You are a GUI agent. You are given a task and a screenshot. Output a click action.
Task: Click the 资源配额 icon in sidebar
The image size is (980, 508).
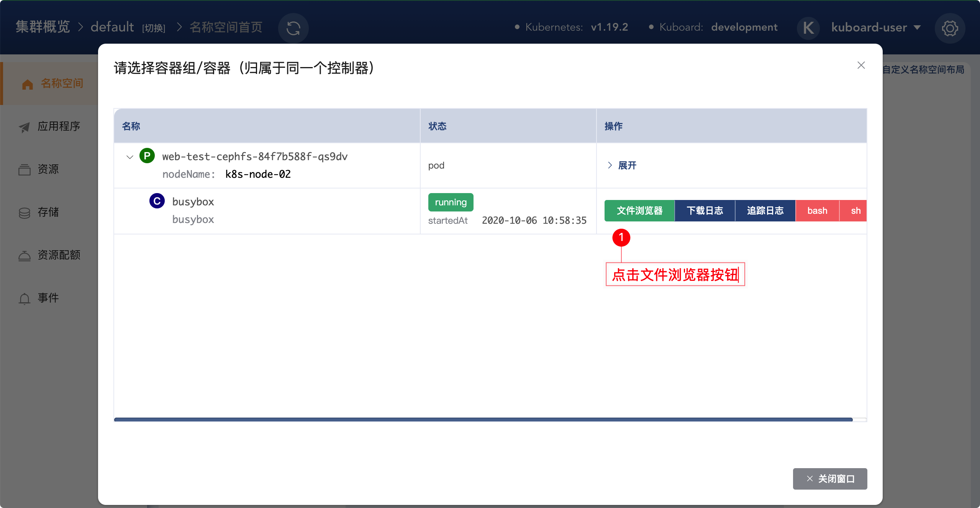(x=25, y=256)
